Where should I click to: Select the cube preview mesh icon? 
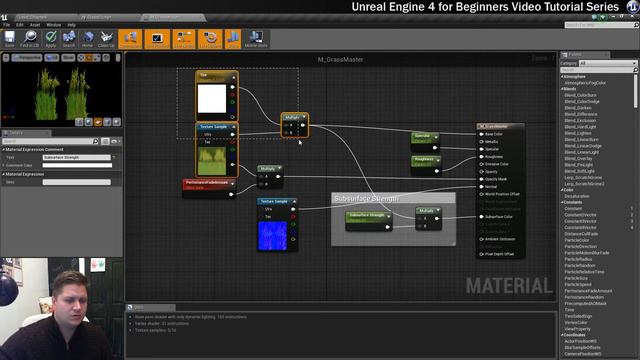[107, 122]
